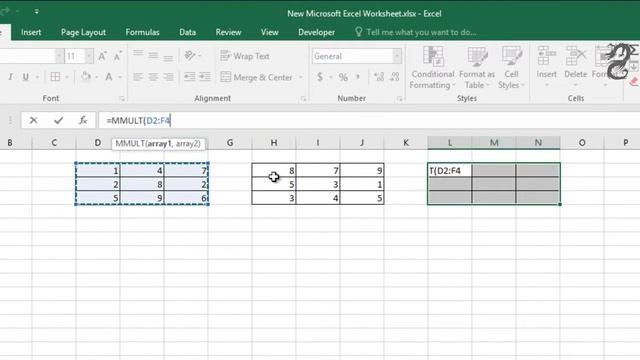Open Conditional Formatting menu
The width and height of the screenshot is (640, 360).
432,67
